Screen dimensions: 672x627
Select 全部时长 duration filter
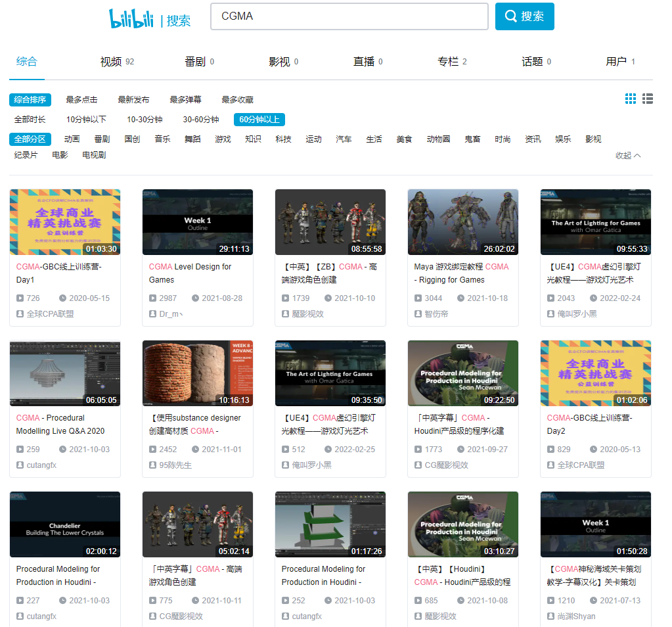click(30, 119)
